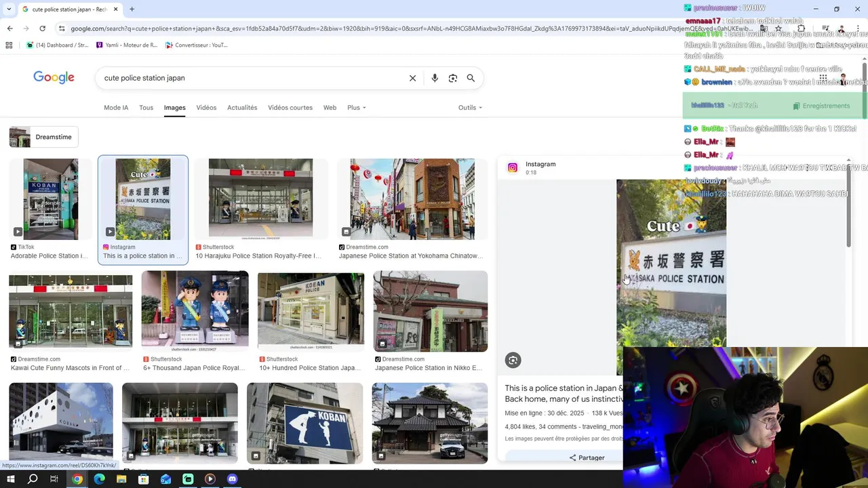Open Windows taskbar search
The width and height of the screenshot is (868, 488).
pos(33,479)
